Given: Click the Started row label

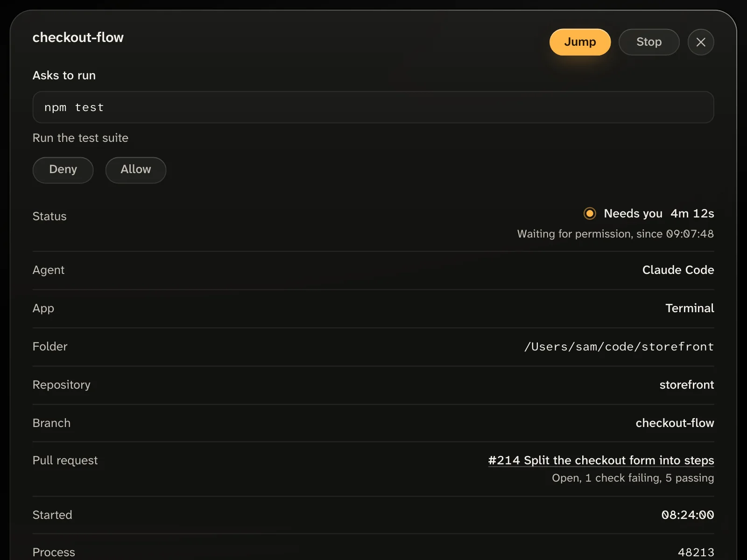Looking at the screenshot, I should pyautogui.click(x=52, y=515).
